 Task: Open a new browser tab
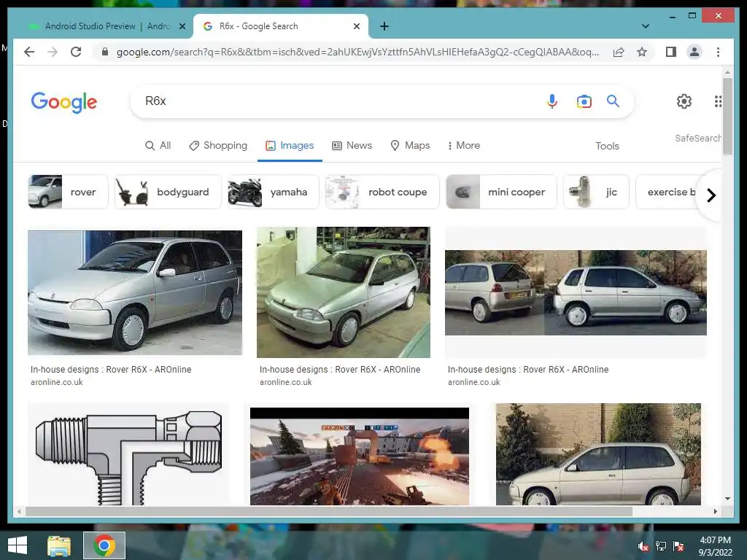[x=384, y=26]
